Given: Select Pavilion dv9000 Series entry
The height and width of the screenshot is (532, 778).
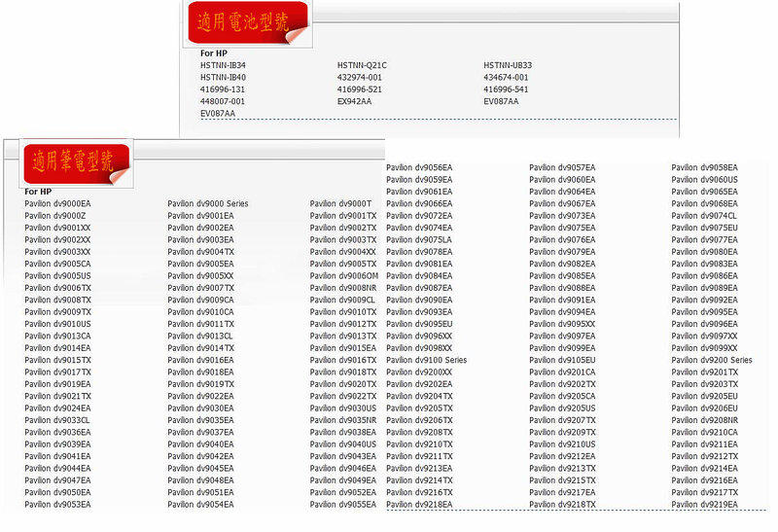Looking at the screenshot, I should point(208,203).
